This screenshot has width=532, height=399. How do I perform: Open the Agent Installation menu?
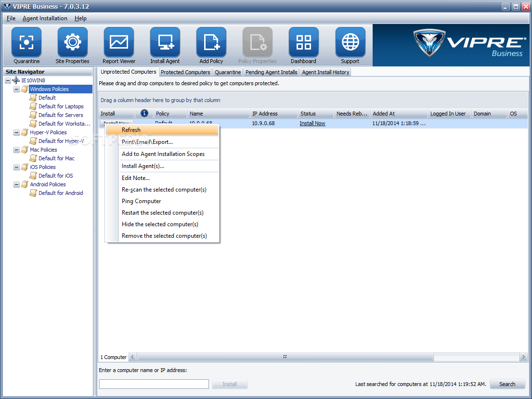coord(45,18)
